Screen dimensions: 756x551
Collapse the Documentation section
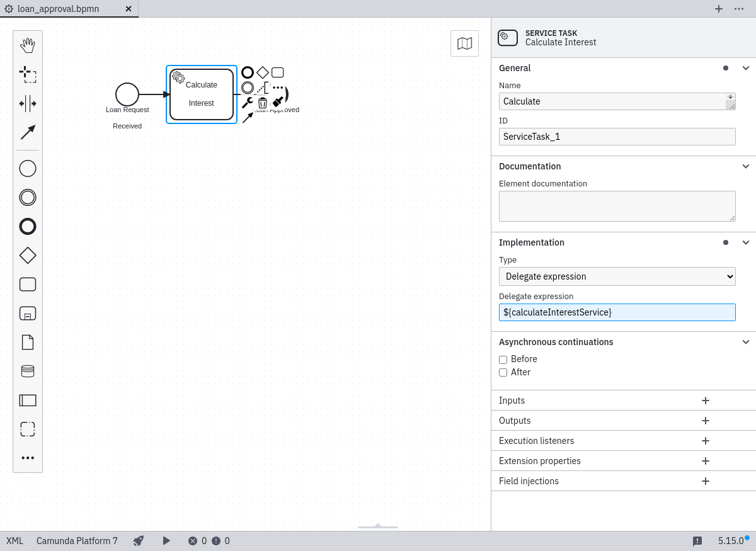point(745,166)
